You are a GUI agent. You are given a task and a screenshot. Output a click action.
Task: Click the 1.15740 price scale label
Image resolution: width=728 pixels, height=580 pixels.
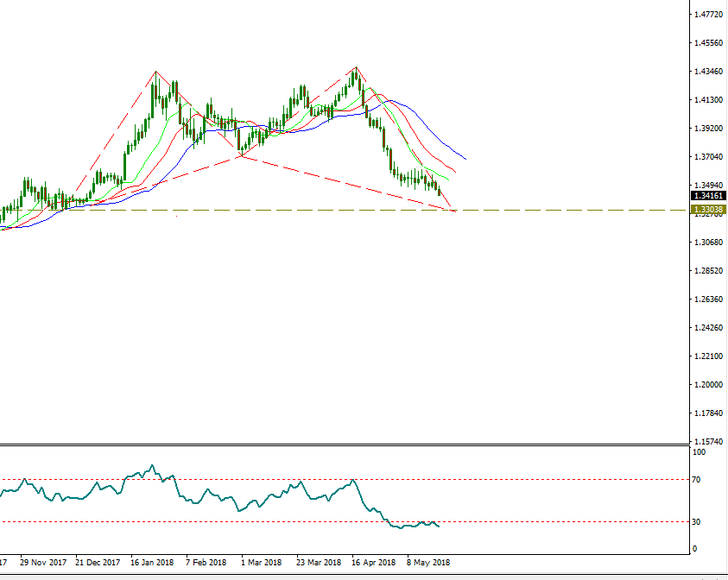click(x=708, y=442)
